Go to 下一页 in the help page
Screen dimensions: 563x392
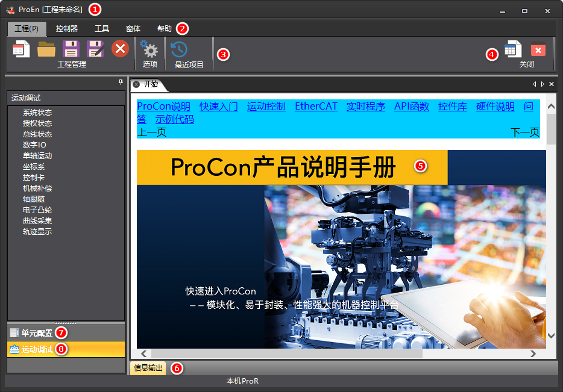(x=525, y=132)
